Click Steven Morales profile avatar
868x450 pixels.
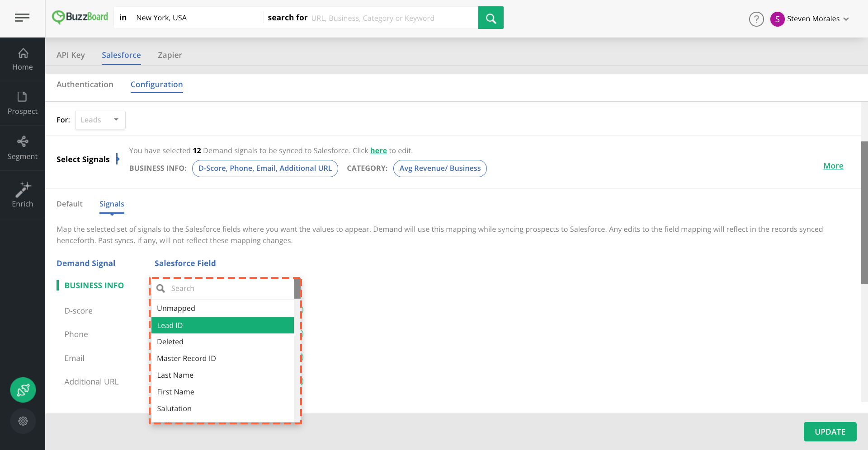pos(777,19)
